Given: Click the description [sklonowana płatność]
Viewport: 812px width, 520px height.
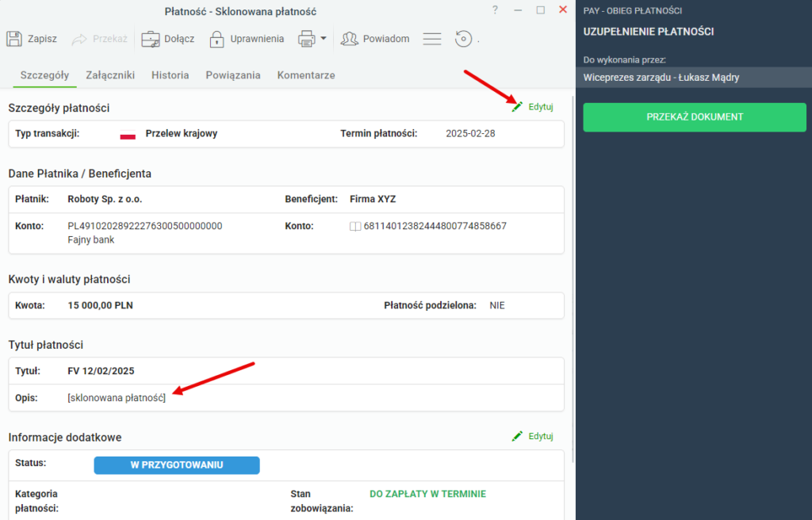Looking at the screenshot, I should (117, 398).
